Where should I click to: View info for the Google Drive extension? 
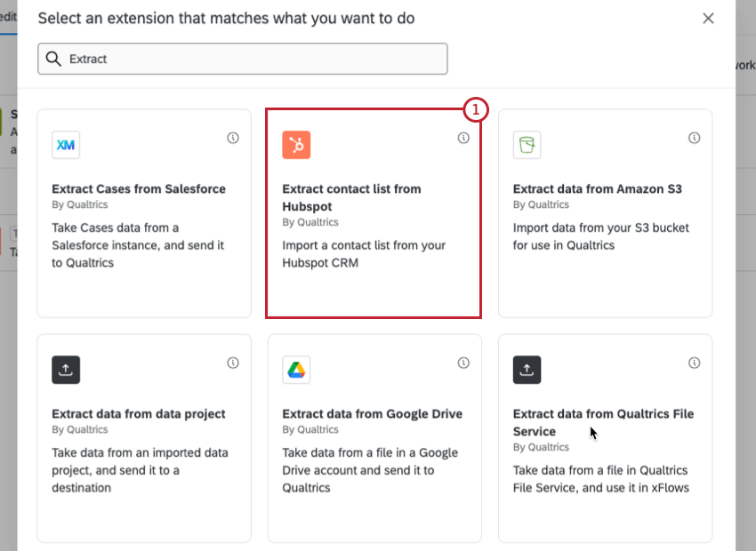point(462,363)
